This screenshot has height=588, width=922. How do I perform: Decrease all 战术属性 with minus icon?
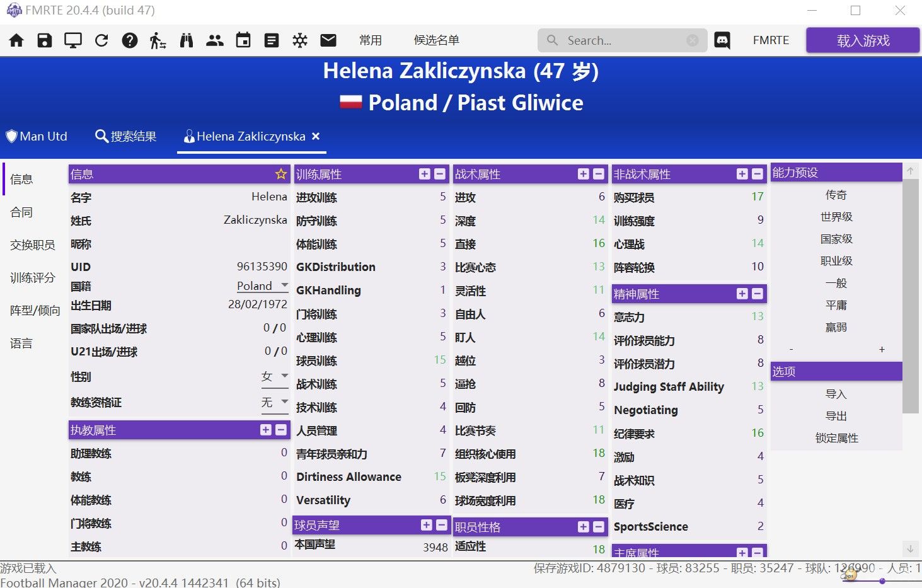(x=599, y=174)
